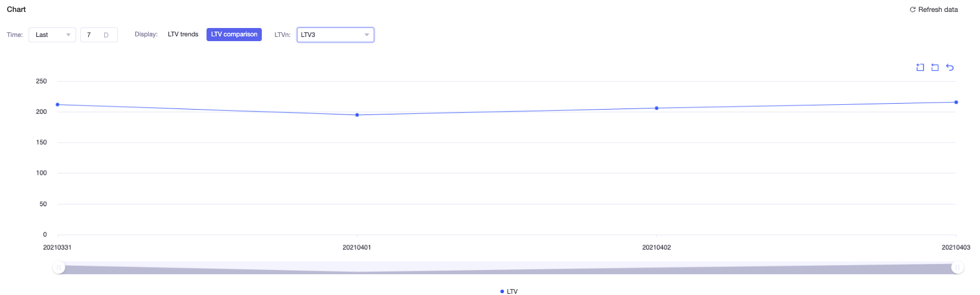Switch display to LTV trends
Image resolution: width=980 pixels, height=295 pixels.
[183, 35]
